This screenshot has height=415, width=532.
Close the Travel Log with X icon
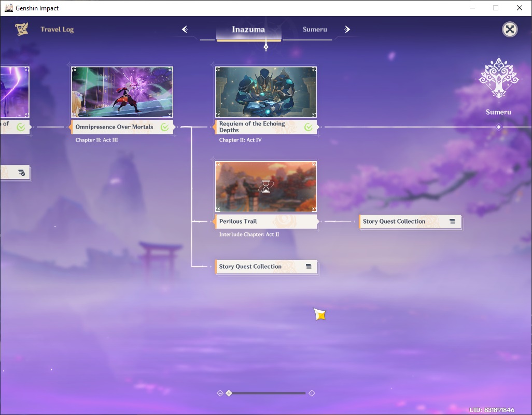point(510,30)
